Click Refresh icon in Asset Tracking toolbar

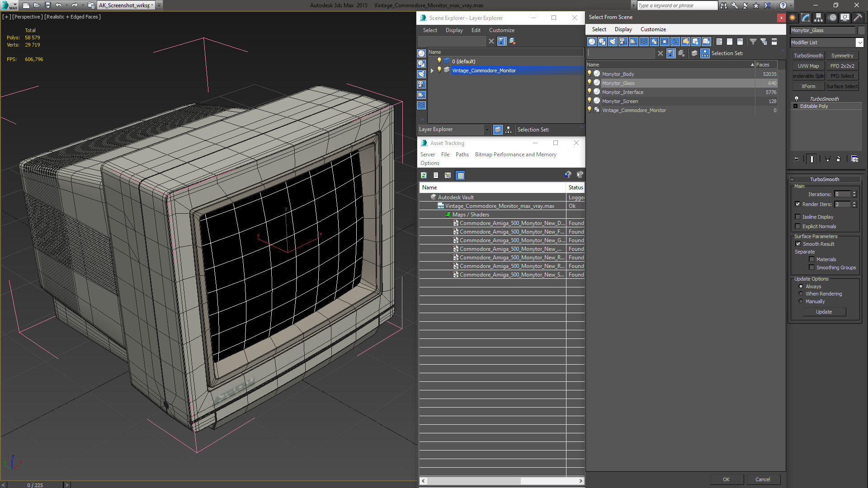point(424,175)
